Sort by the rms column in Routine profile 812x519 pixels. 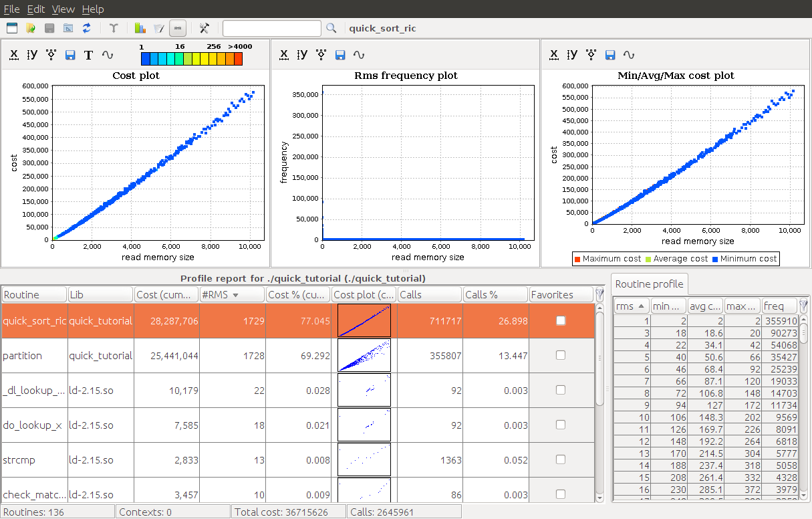coord(632,306)
